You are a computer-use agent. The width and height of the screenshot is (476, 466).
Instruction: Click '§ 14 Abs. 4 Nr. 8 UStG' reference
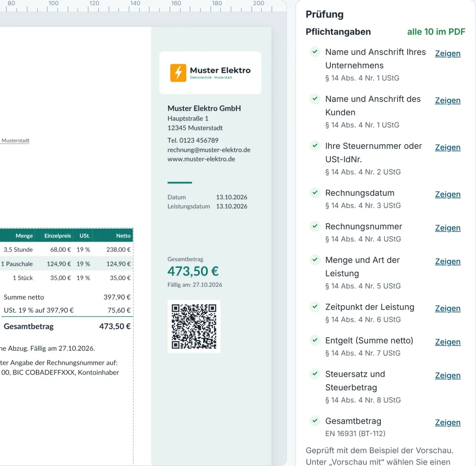[363, 400]
